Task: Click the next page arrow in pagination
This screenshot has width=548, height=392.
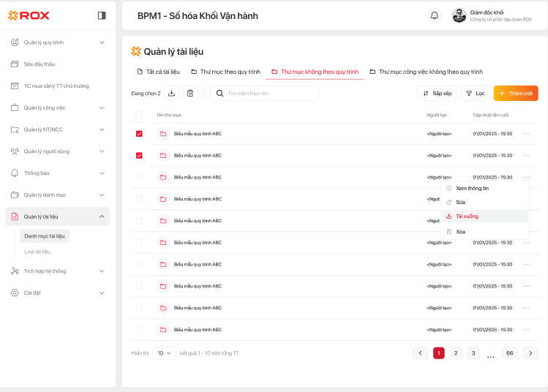Action: click(x=530, y=353)
